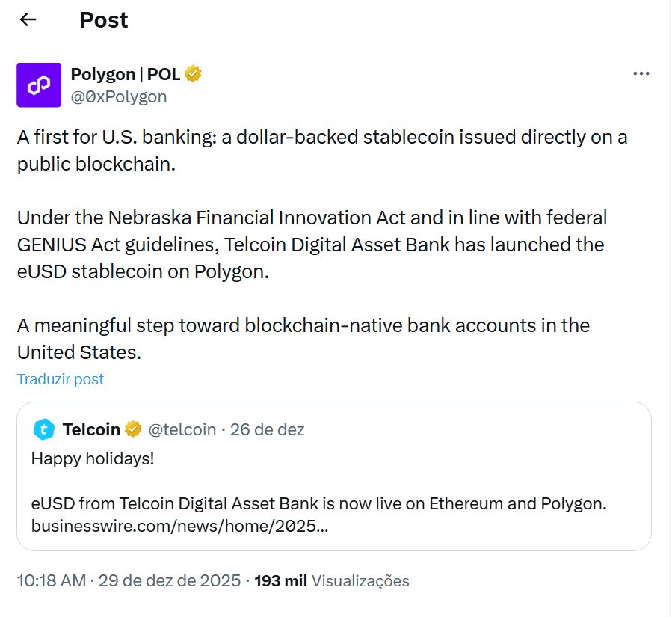The width and height of the screenshot is (672, 617).
Task: Click the quoted text "Happy holidays!"
Action: pyautogui.click(x=93, y=458)
